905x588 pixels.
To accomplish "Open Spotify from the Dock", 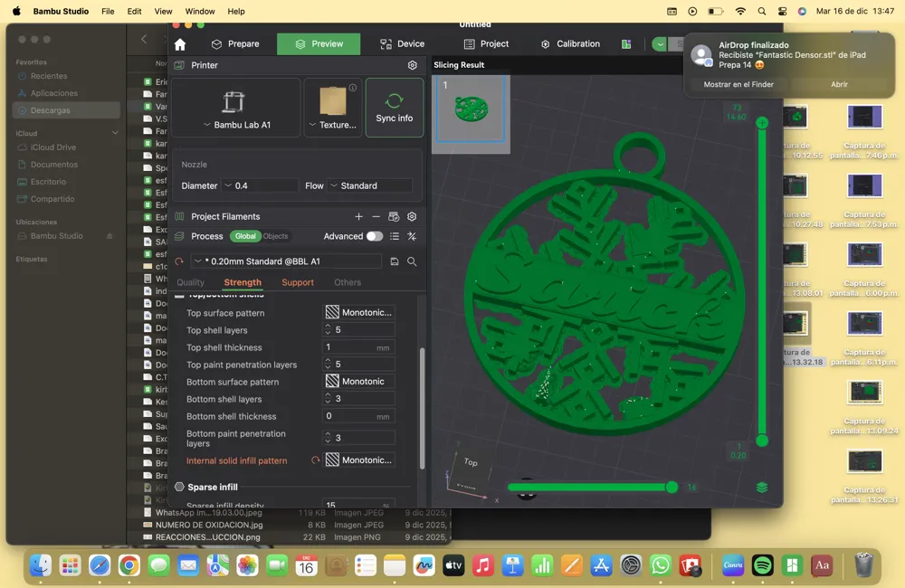I will [762, 565].
